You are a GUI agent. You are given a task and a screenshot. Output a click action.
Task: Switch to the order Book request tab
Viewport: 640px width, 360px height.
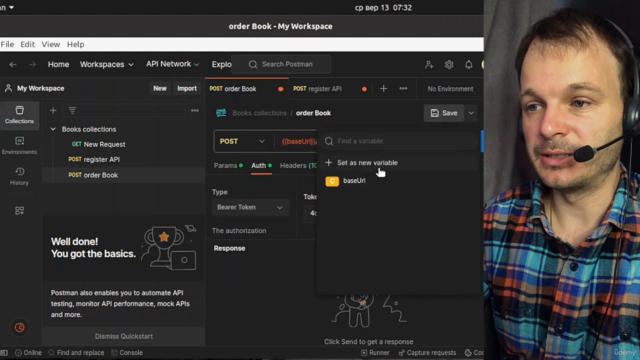pyautogui.click(x=247, y=89)
